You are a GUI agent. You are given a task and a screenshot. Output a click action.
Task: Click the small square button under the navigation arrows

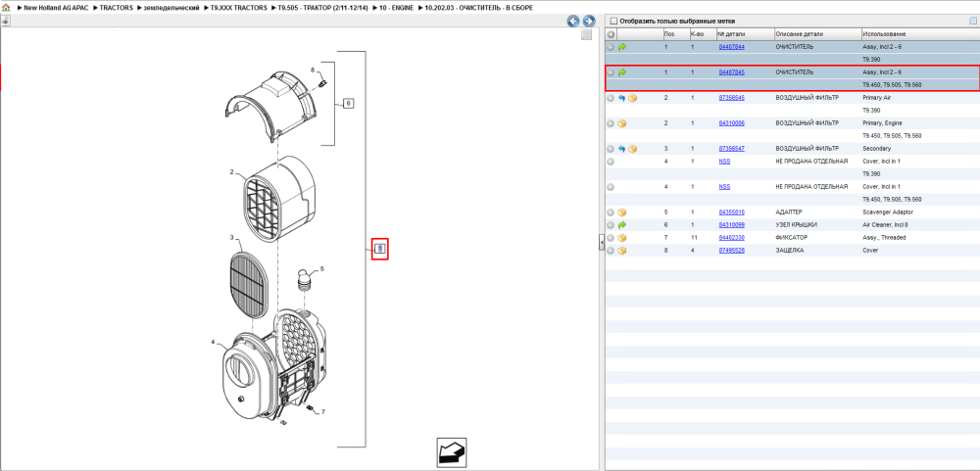[x=586, y=35]
